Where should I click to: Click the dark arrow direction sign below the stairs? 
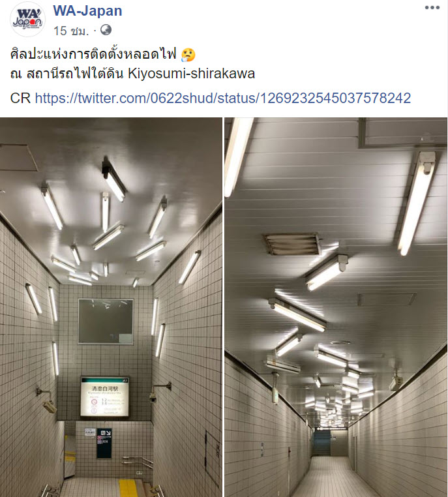[104, 444]
